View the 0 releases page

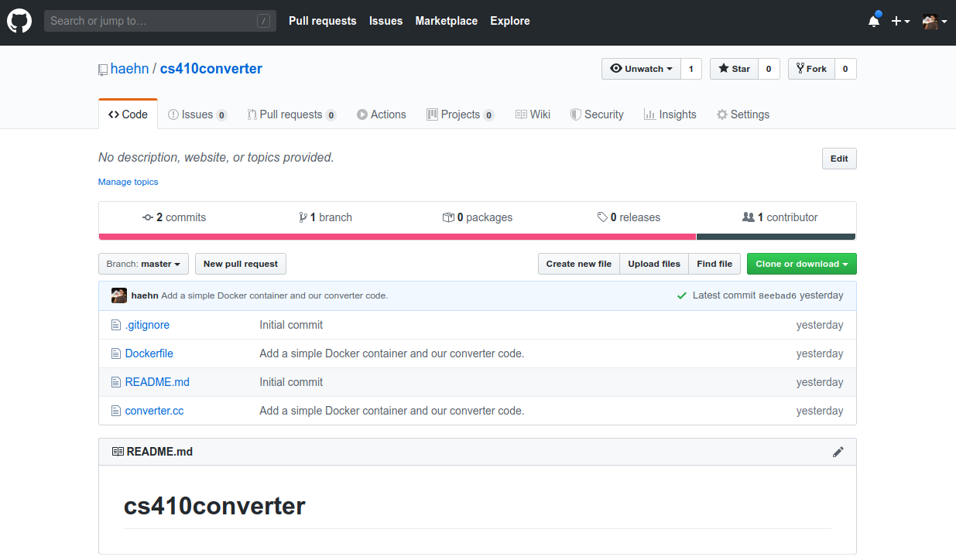(629, 217)
